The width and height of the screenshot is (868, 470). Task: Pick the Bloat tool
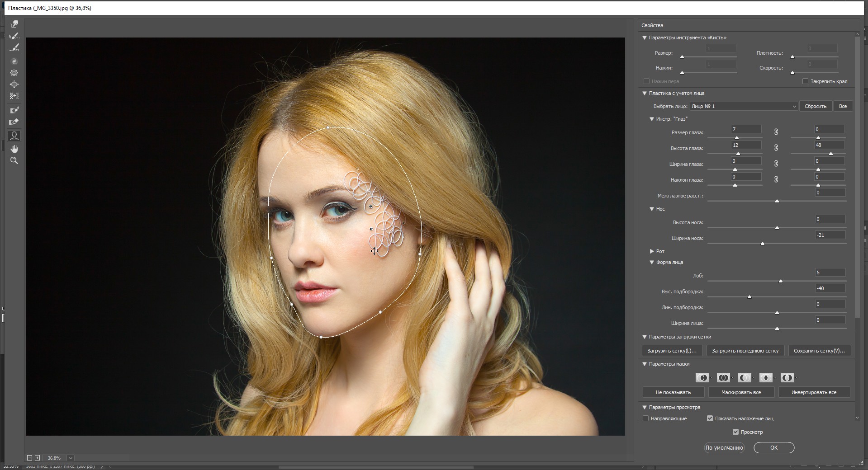point(14,85)
